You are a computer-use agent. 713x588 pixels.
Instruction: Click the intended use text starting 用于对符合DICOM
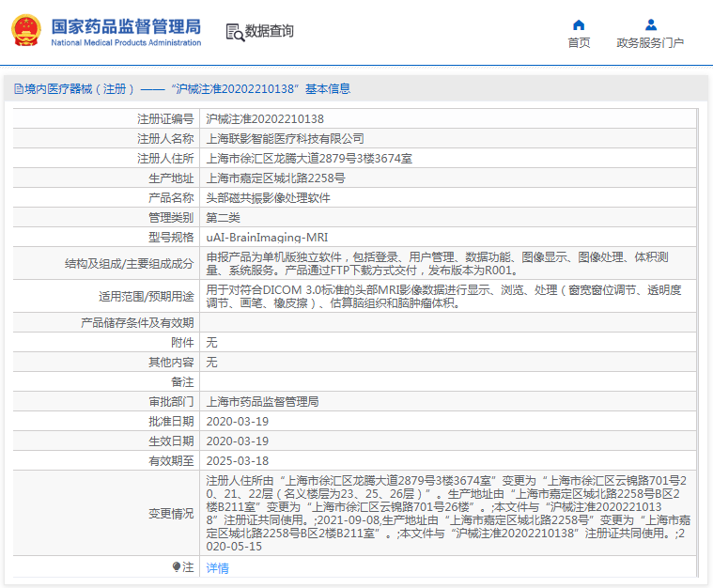443,297
